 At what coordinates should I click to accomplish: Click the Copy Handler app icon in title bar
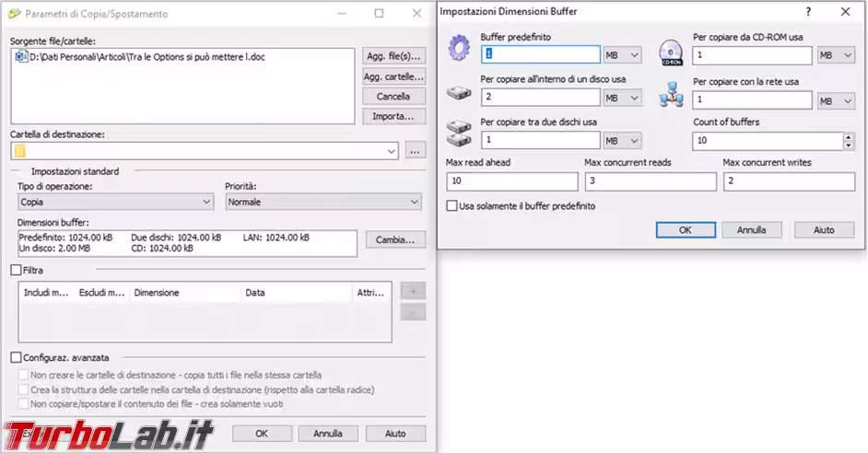pos(13,14)
